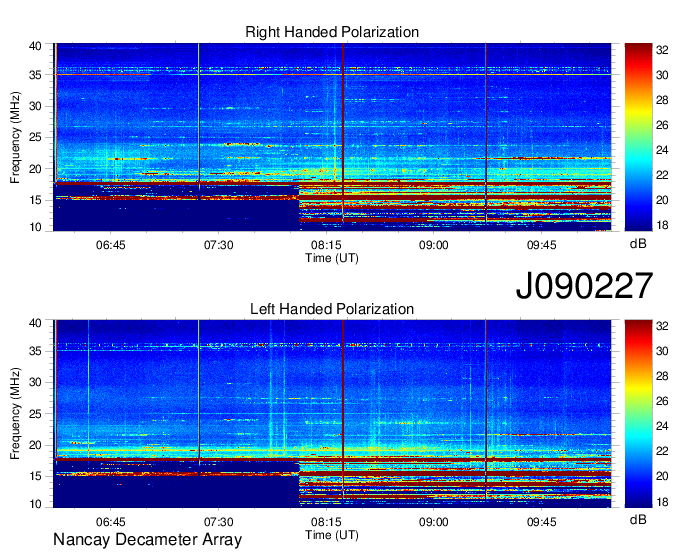Click 32 value on Left Handed colorbar
The image size is (680, 552).
click(x=662, y=326)
